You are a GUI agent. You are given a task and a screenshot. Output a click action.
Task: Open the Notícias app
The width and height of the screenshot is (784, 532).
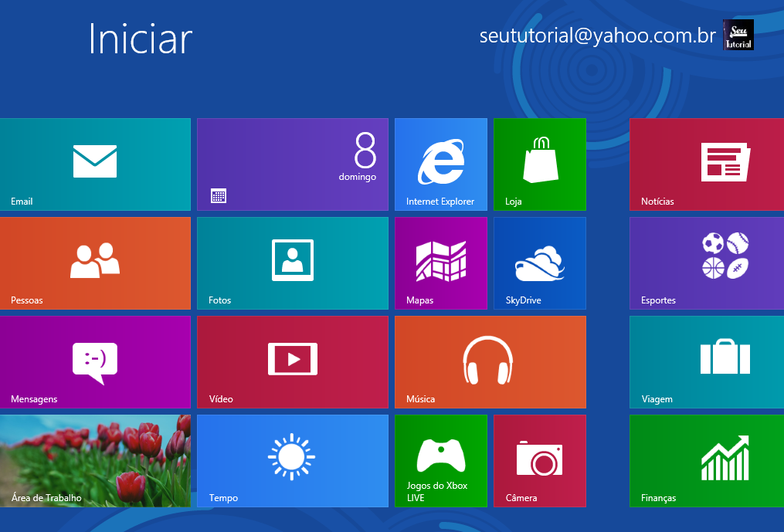[x=705, y=164]
